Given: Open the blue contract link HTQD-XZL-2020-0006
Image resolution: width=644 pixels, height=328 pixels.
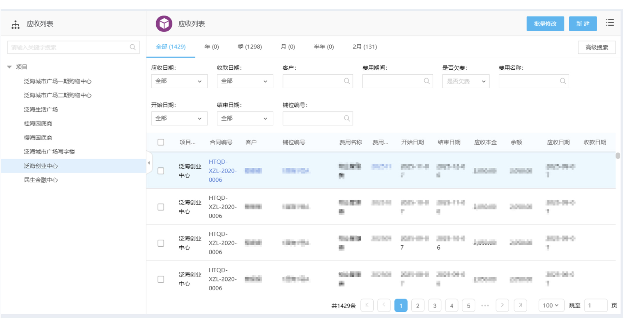Looking at the screenshot, I should point(222,171).
